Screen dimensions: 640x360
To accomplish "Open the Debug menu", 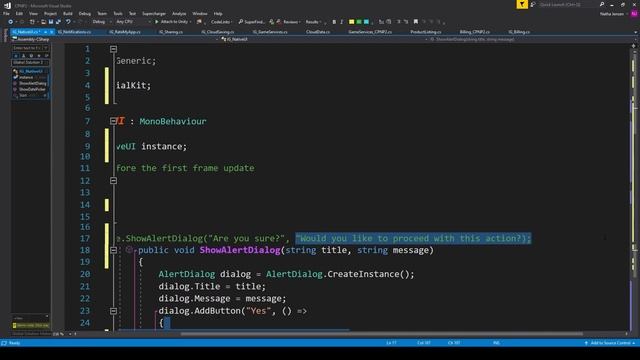I will (84, 13).
